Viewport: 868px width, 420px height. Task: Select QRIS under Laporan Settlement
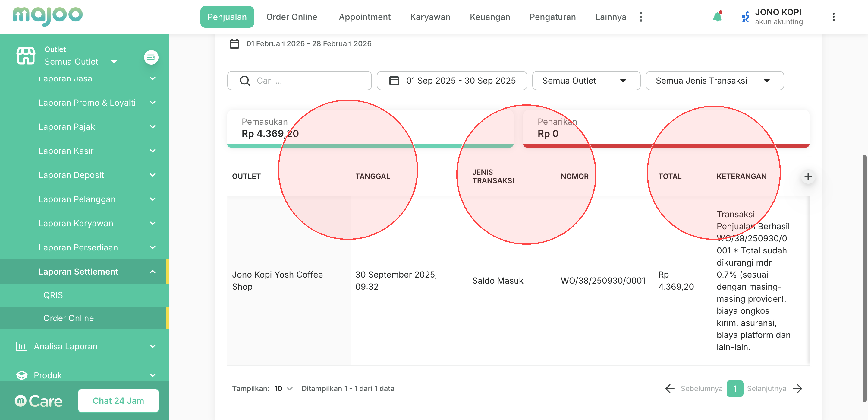tap(53, 295)
